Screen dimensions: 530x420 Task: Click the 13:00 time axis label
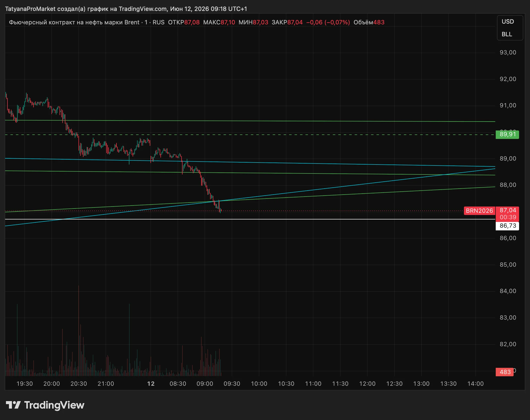coord(421,384)
